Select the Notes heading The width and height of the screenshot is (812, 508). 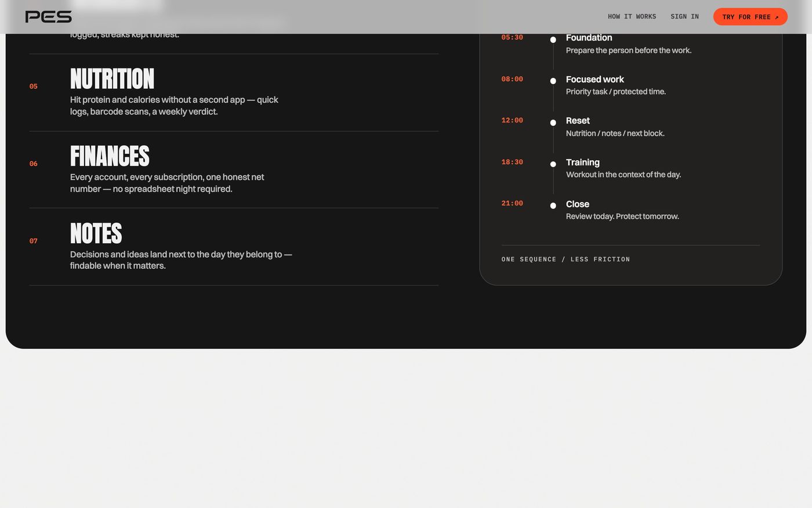pyautogui.click(x=96, y=233)
